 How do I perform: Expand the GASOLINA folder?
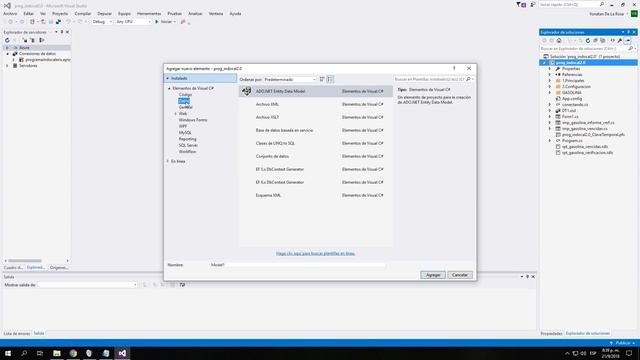[550, 93]
